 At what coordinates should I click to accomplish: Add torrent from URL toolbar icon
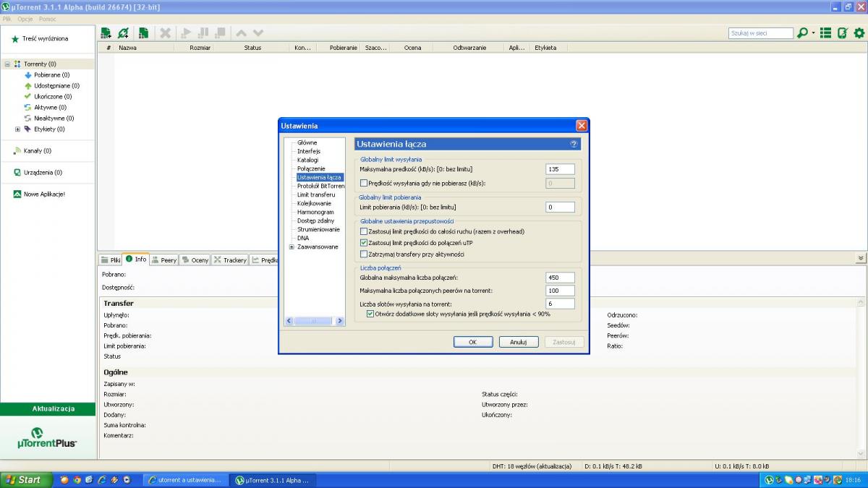pos(124,33)
